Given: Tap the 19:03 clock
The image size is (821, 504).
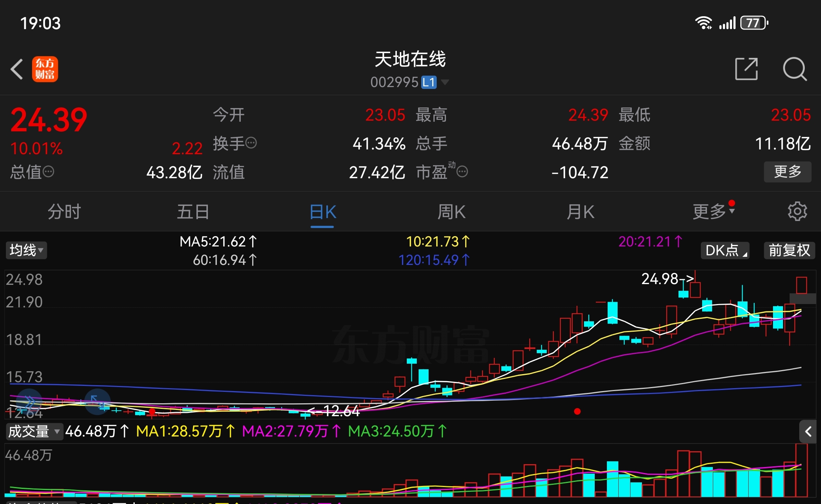Looking at the screenshot, I should coord(40,23).
